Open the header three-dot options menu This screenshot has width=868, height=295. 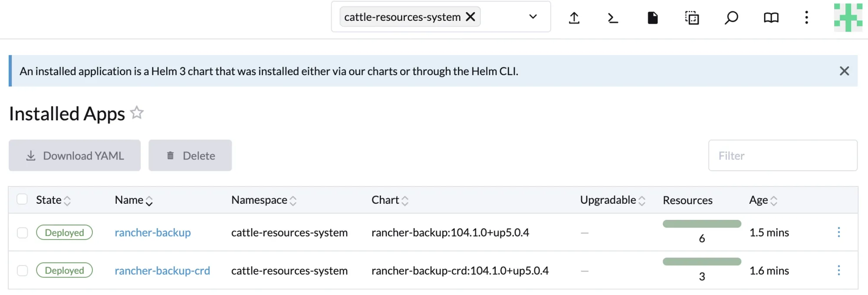pyautogui.click(x=806, y=18)
